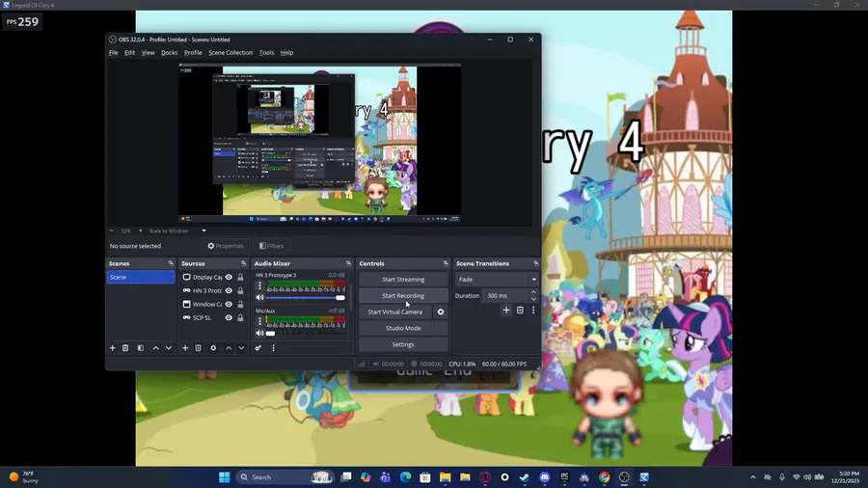The image size is (868, 488).
Task: Select Scene in the Scenes list
Action: (x=141, y=277)
